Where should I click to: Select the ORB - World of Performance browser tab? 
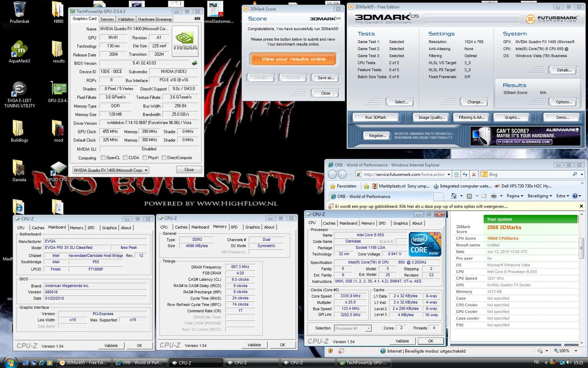click(380, 197)
